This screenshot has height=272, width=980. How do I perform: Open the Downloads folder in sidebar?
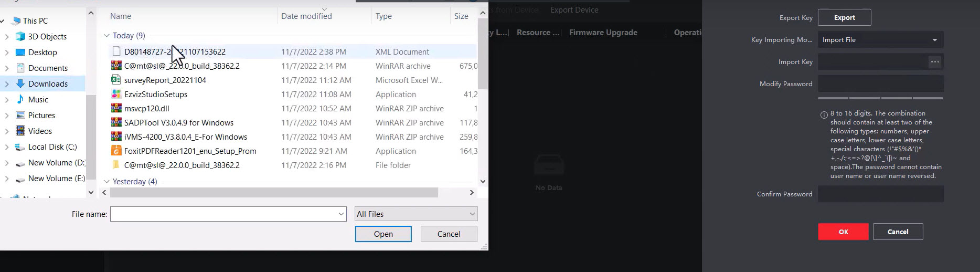(48, 84)
